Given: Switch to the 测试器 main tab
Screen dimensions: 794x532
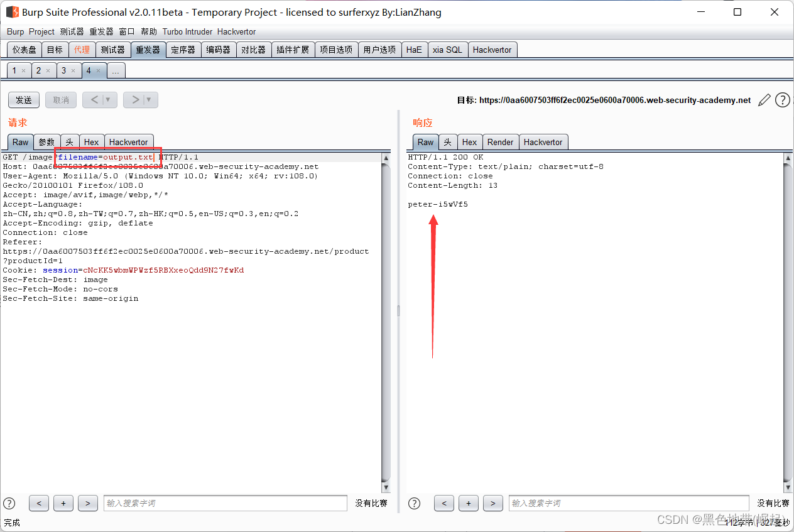Looking at the screenshot, I should (x=113, y=50).
